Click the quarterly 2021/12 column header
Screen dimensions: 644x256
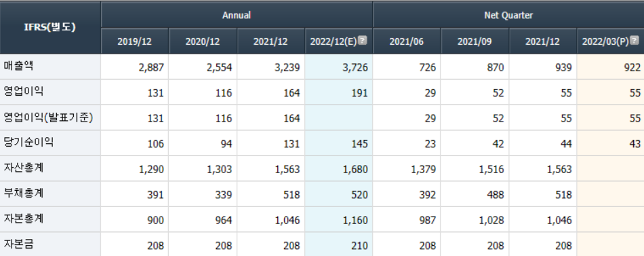tap(543, 41)
